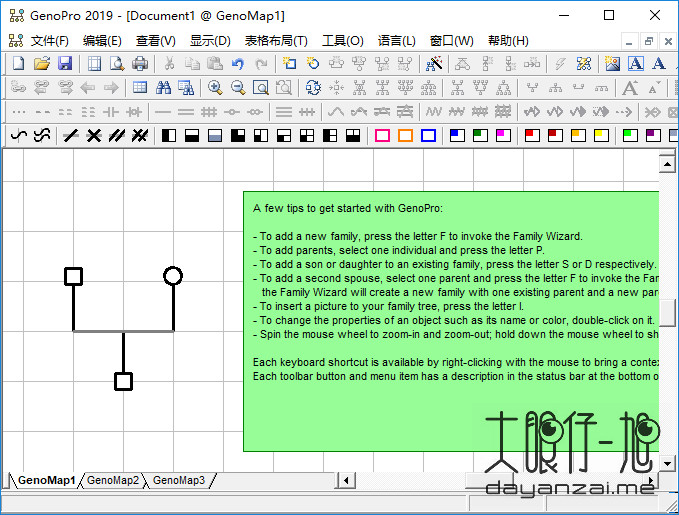679x515 pixels.
Task: Click the double wave relationship icon
Action: click(x=42, y=136)
